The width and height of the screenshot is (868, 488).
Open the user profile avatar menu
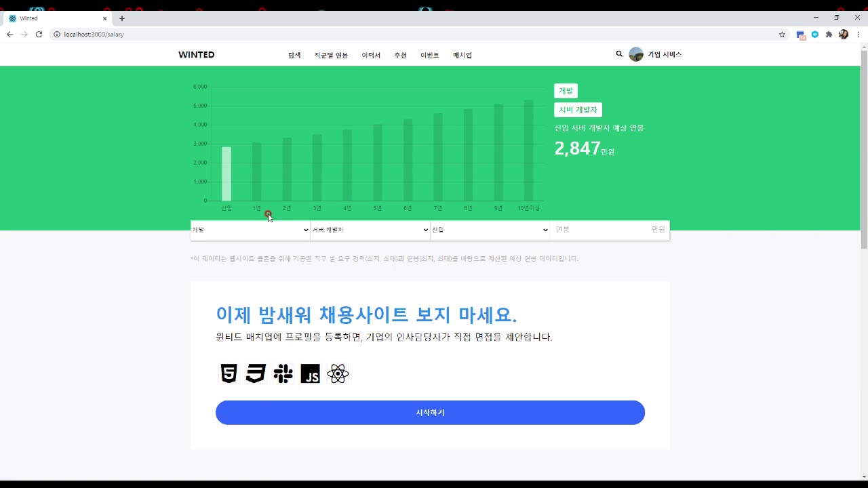[636, 55]
